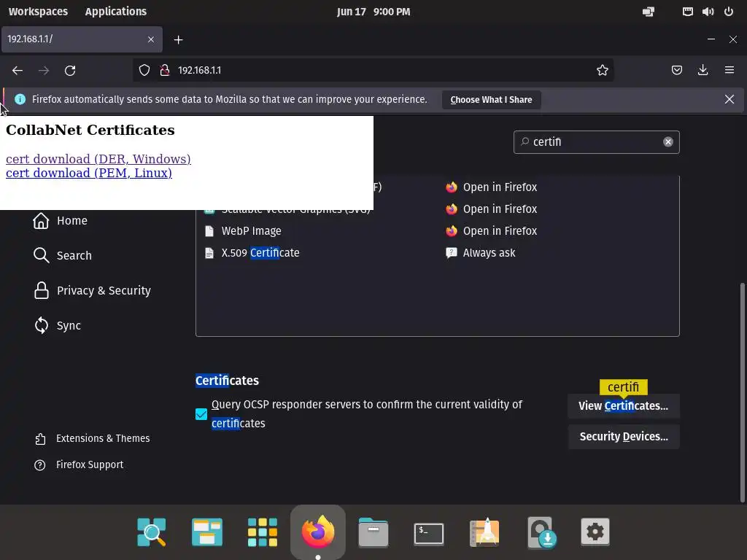
Task: Open the Save to Pocket icon
Action: click(x=676, y=71)
